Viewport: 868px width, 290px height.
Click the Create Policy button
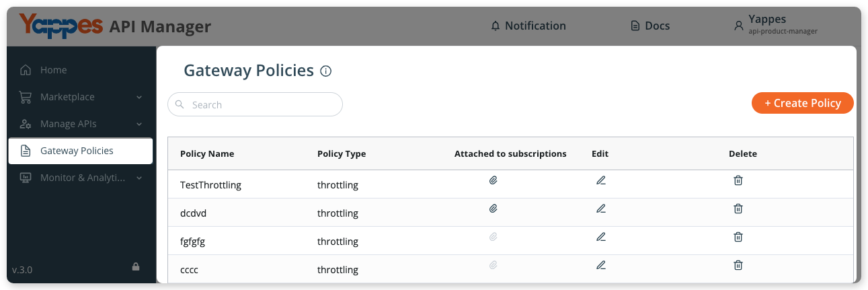(x=802, y=103)
